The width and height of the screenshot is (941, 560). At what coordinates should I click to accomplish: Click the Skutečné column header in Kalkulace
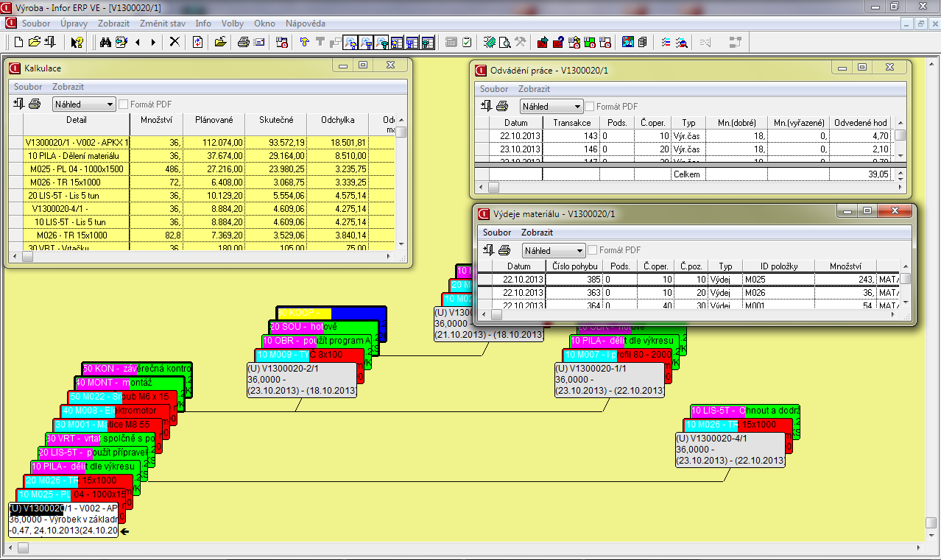(276, 120)
